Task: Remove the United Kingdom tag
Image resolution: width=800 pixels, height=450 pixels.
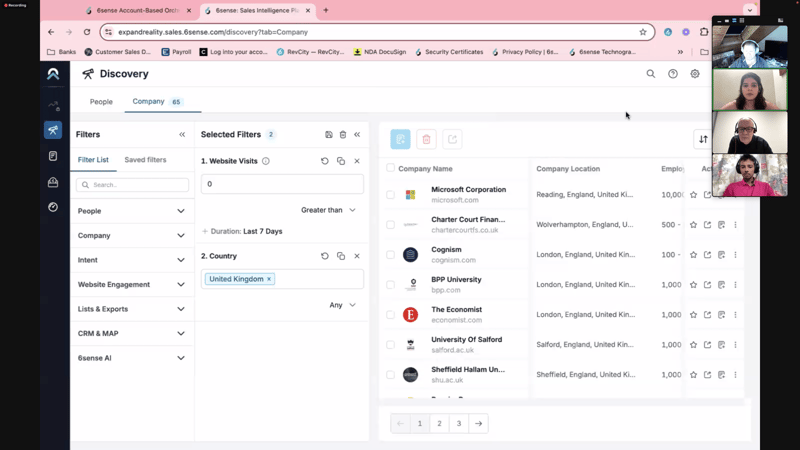Action: point(269,279)
